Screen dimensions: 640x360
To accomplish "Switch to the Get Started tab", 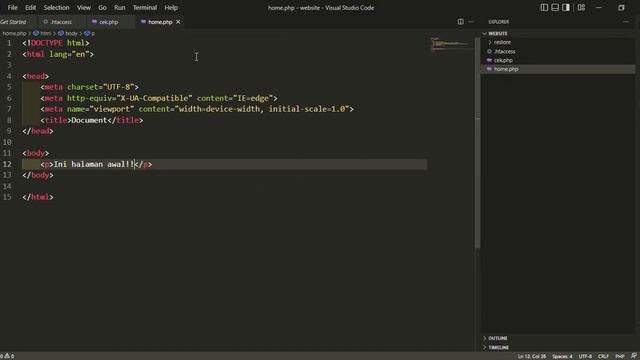I will (16, 22).
